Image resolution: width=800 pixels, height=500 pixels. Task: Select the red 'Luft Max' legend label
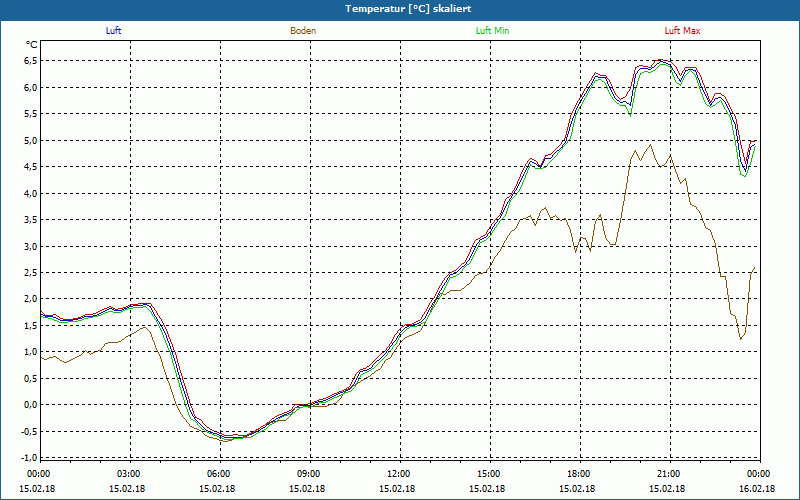(682, 31)
